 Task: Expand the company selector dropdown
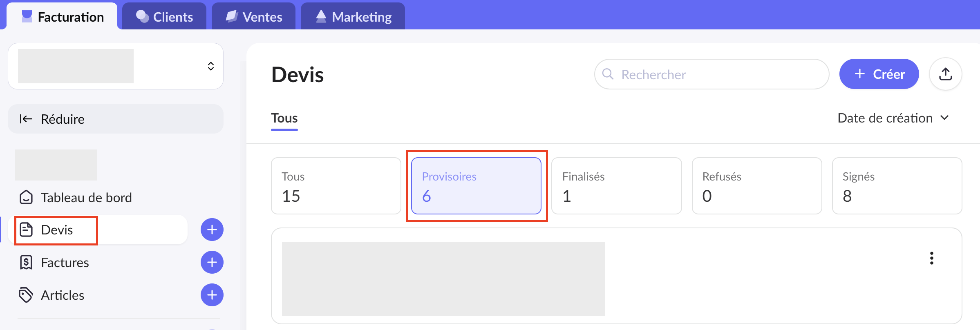(x=210, y=66)
